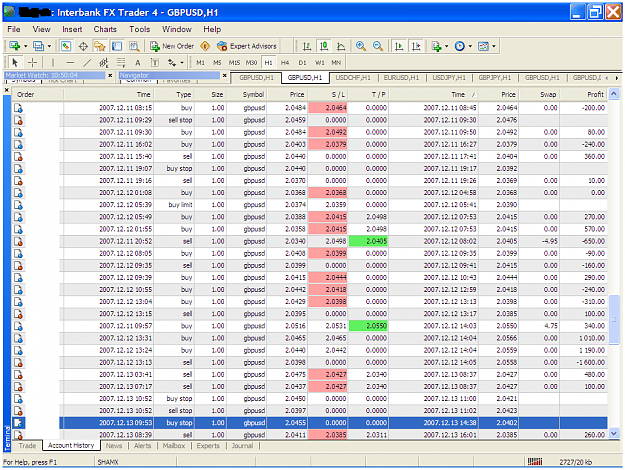Open the Tools menu

click(x=140, y=29)
